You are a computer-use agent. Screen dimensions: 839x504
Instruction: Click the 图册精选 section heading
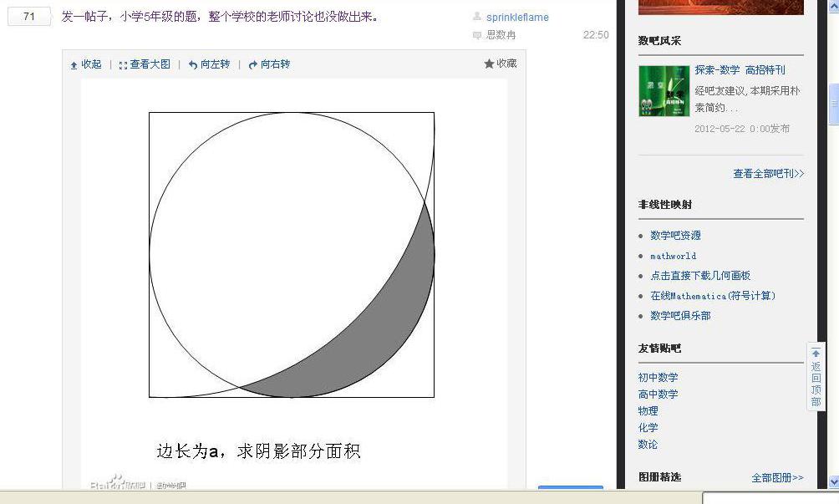pos(659,477)
